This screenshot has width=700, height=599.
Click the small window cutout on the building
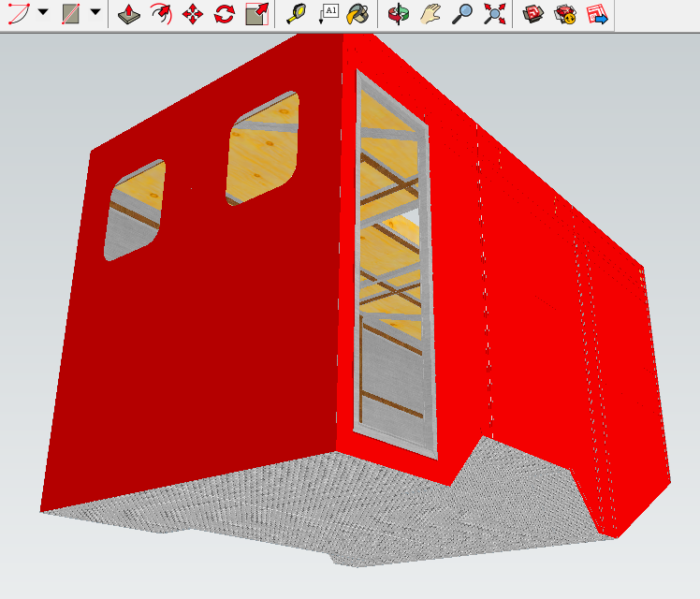coord(135,210)
